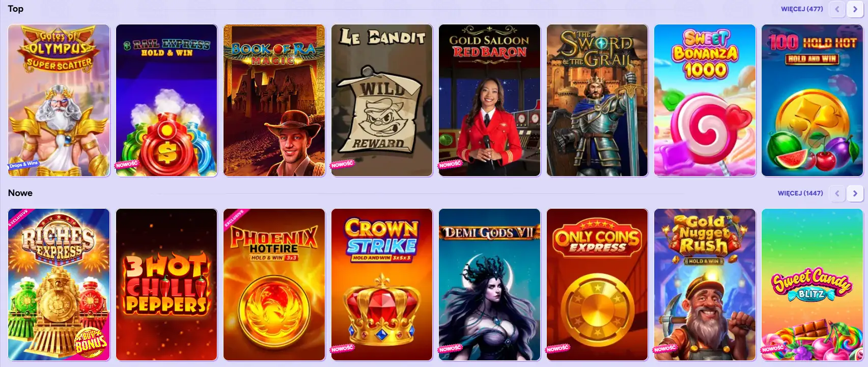Play Crown Strike slot
This screenshot has height=367, width=868.
382,285
